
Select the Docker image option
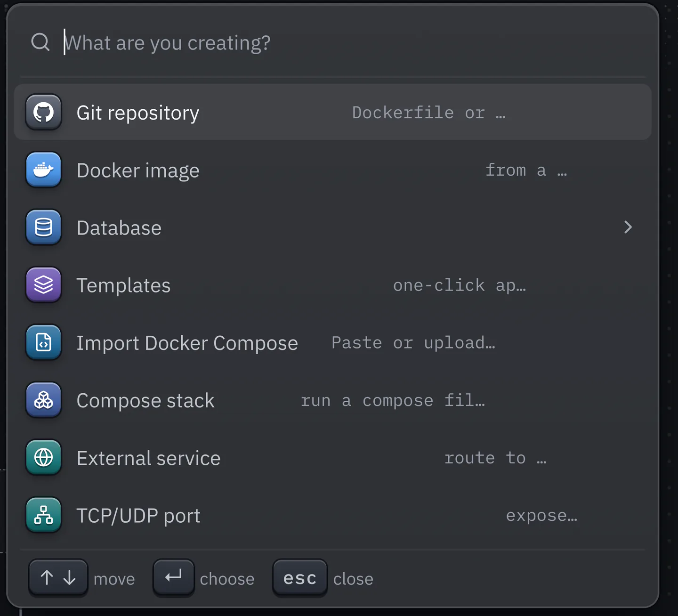tap(332, 170)
